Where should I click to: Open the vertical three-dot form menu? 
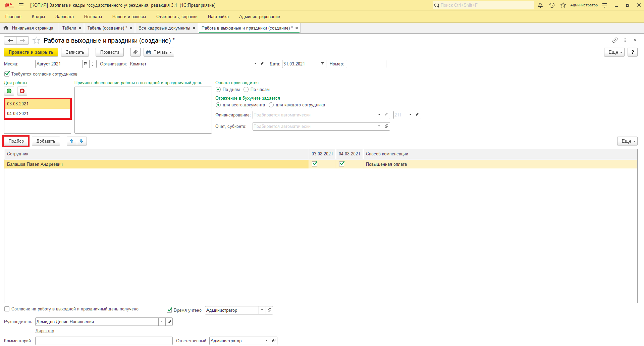(625, 40)
